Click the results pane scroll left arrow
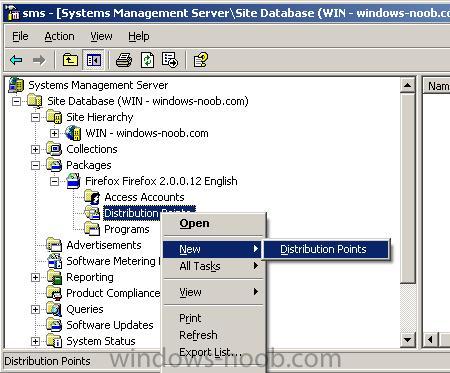 [x=430, y=340]
